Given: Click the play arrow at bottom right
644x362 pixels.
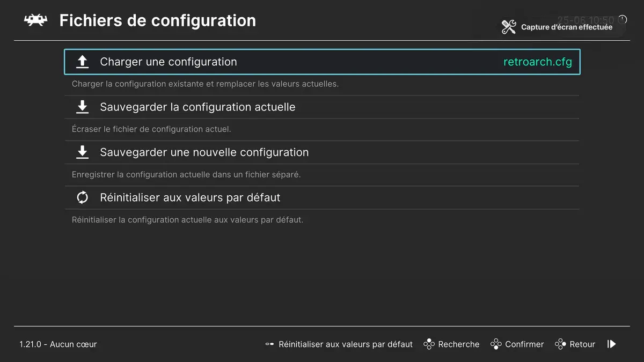Looking at the screenshot, I should tap(611, 344).
